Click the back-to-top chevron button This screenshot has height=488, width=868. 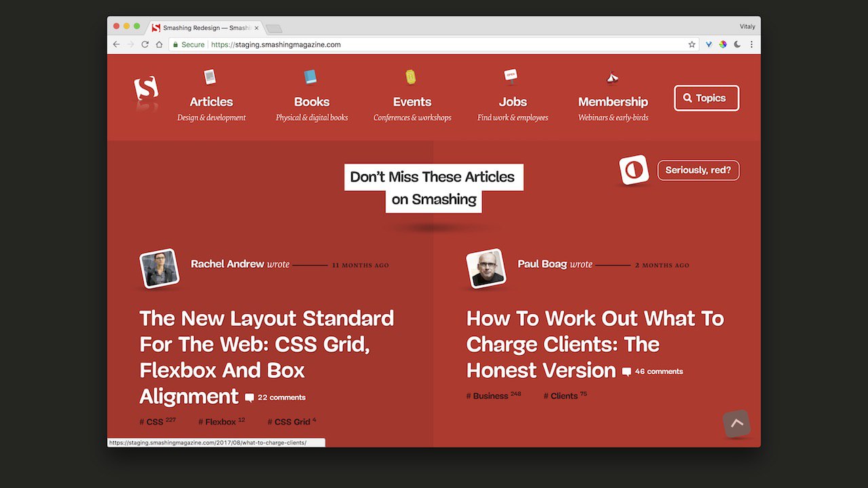click(737, 424)
